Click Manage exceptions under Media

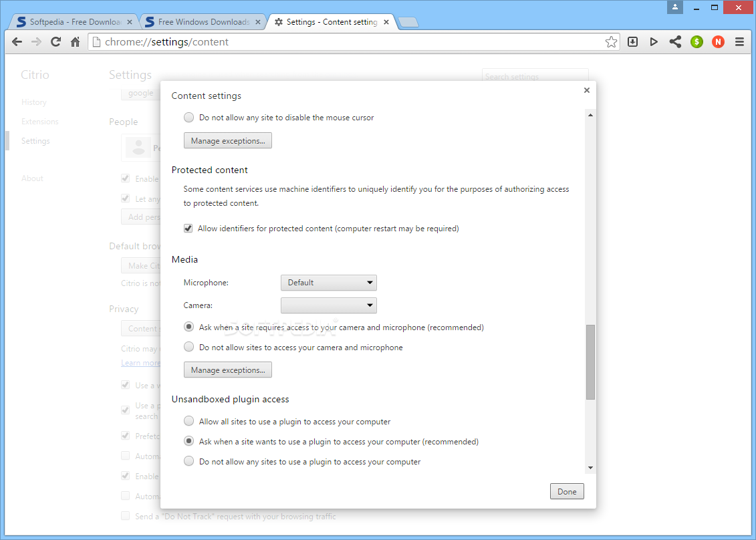click(x=228, y=370)
